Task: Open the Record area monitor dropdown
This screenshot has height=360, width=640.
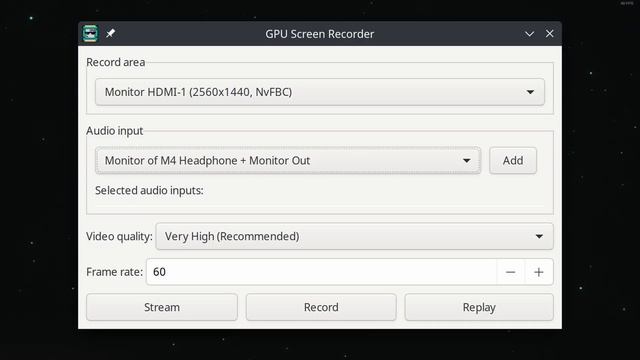Action: 320,92
